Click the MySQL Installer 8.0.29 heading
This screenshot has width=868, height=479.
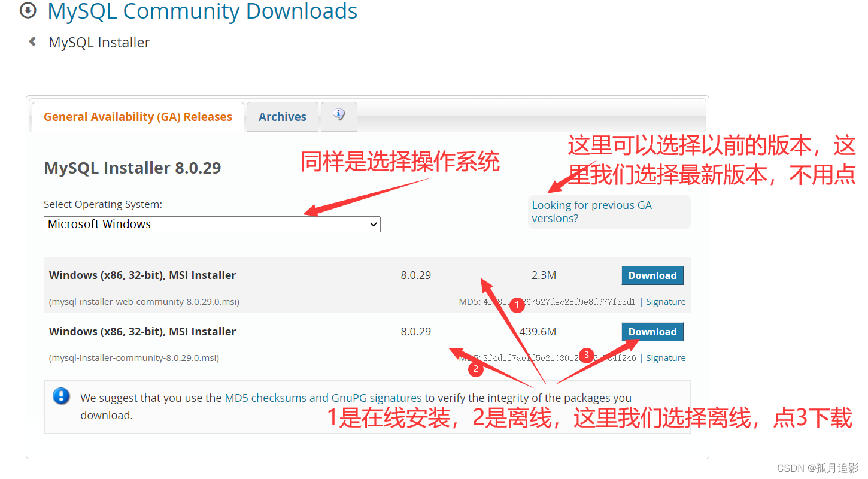click(132, 168)
